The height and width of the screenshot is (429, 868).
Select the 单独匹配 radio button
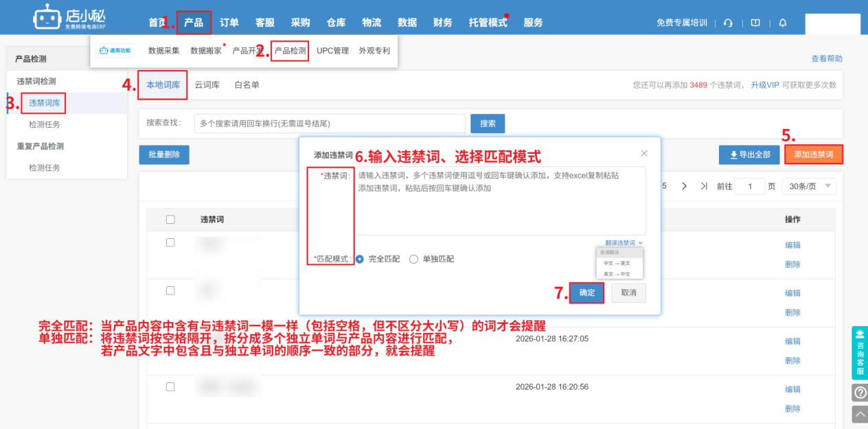click(x=413, y=259)
